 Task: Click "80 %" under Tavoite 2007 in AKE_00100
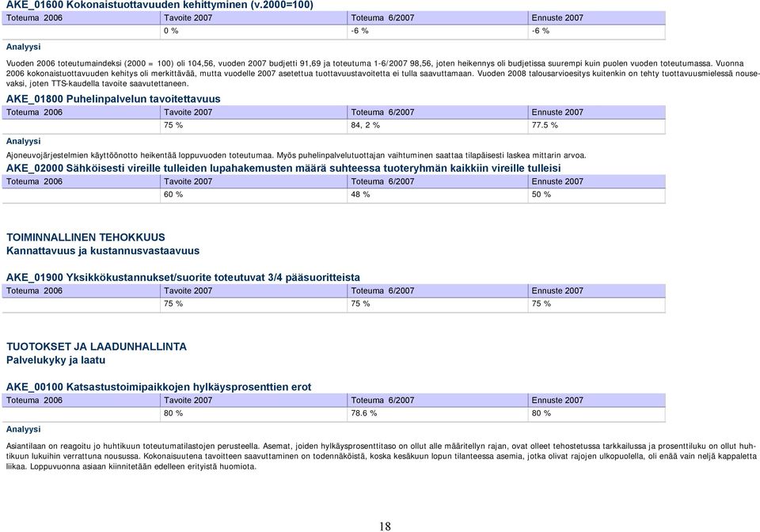pos(173,413)
